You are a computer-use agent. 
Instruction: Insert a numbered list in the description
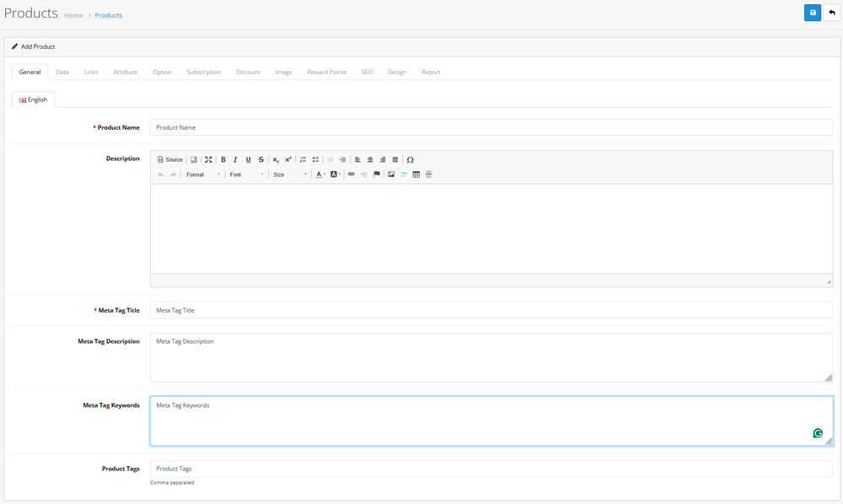click(x=303, y=159)
